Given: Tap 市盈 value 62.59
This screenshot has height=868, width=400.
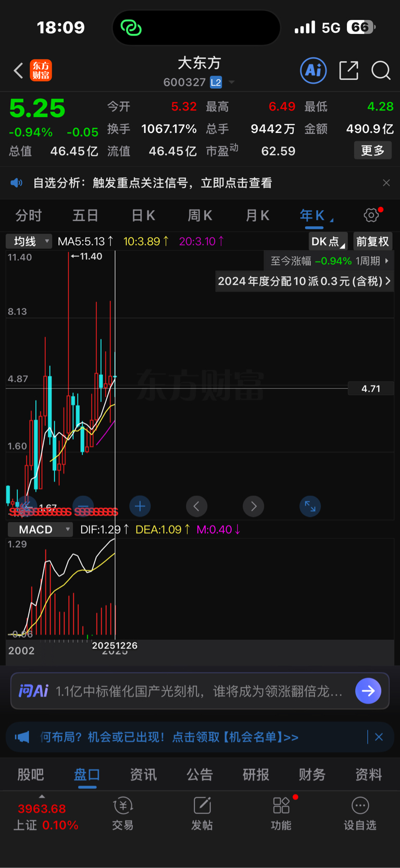Looking at the screenshot, I should coord(278,151).
